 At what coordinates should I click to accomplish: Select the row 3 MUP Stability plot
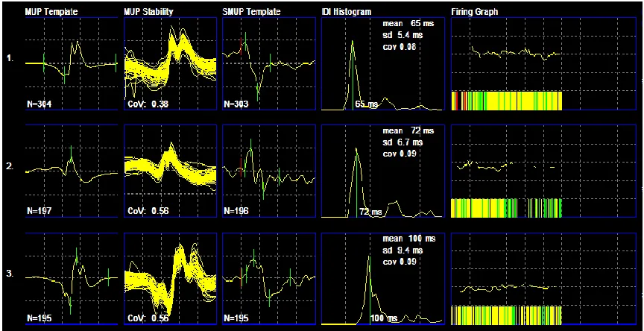tap(170, 278)
